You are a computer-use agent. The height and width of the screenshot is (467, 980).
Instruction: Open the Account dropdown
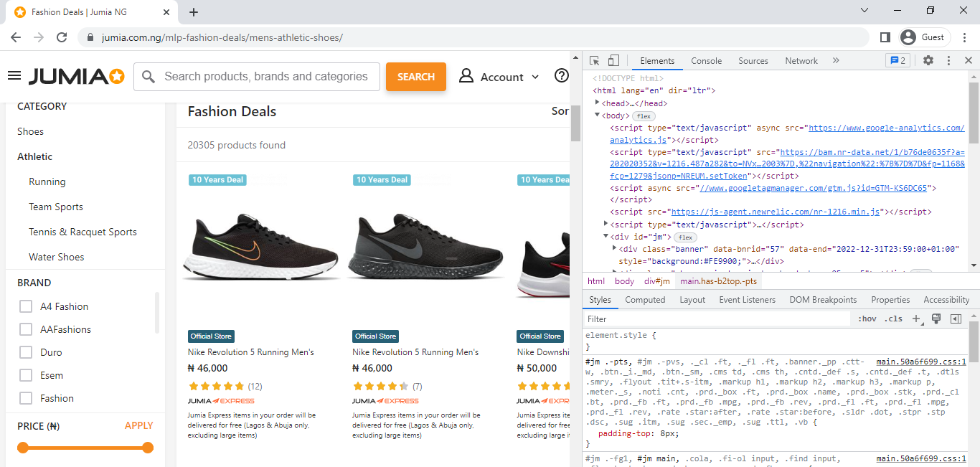499,77
